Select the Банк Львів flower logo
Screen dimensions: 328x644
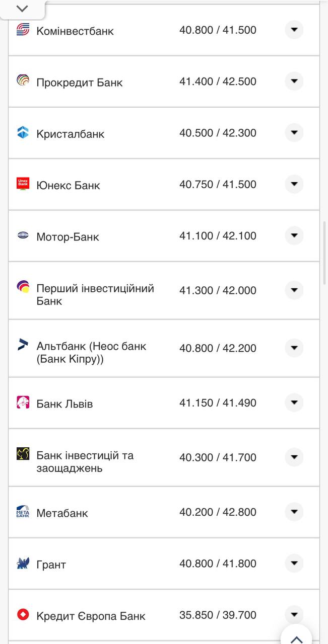click(22, 403)
